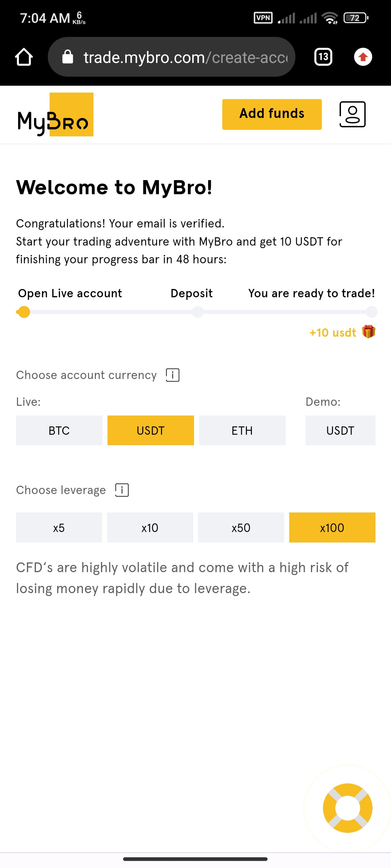Select USDT live account currency
Image resolution: width=391 pixels, height=868 pixels.
coord(151,430)
